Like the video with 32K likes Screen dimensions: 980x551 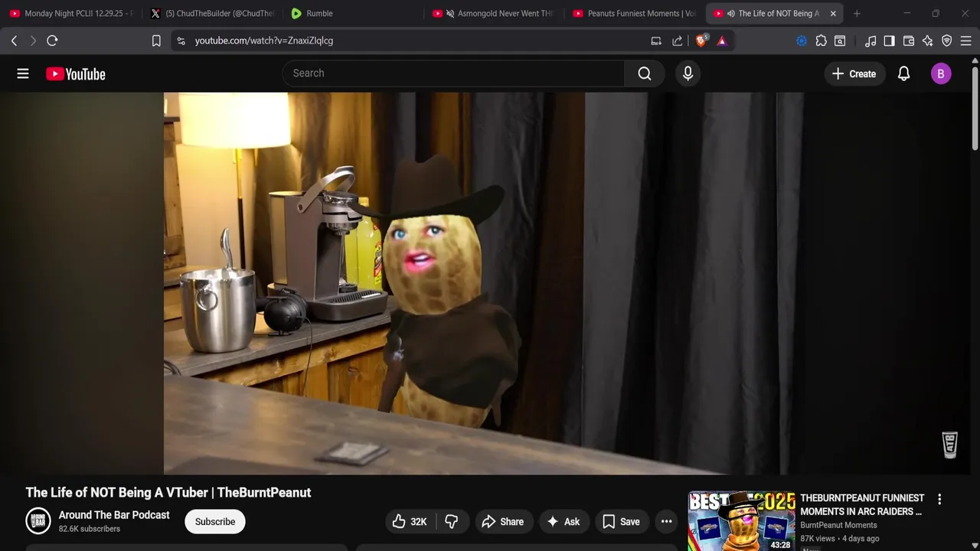click(410, 521)
